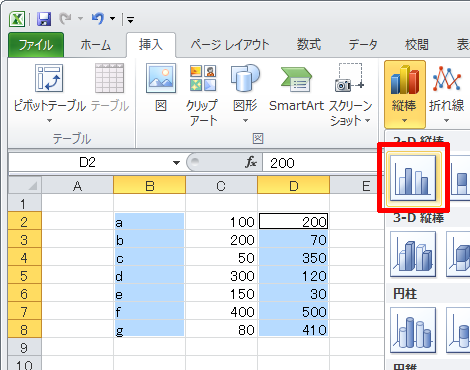Open the 校閲 tab
This screenshot has width=470, height=370.
tap(417, 45)
